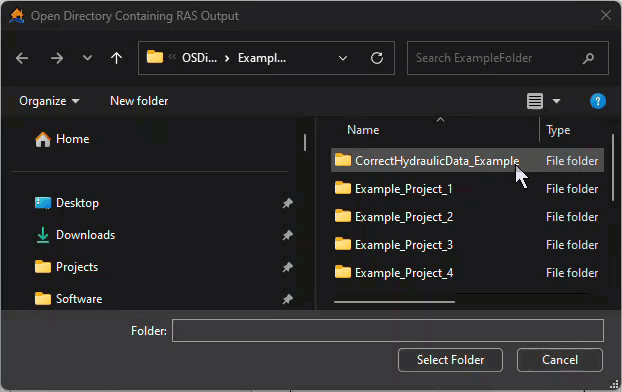Go back to previous folder

pyautogui.click(x=22, y=58)
